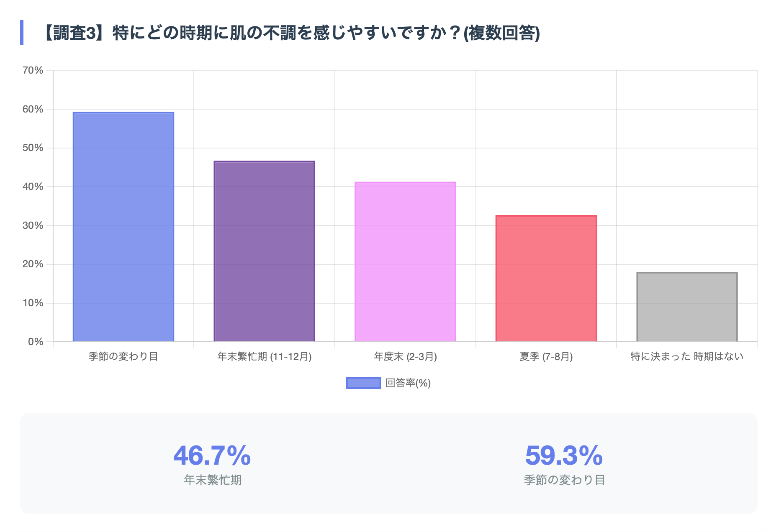Click the x-axis label 季節の変わり目
The height and width of the screenshot is (532, 776).
pos(123,357)
